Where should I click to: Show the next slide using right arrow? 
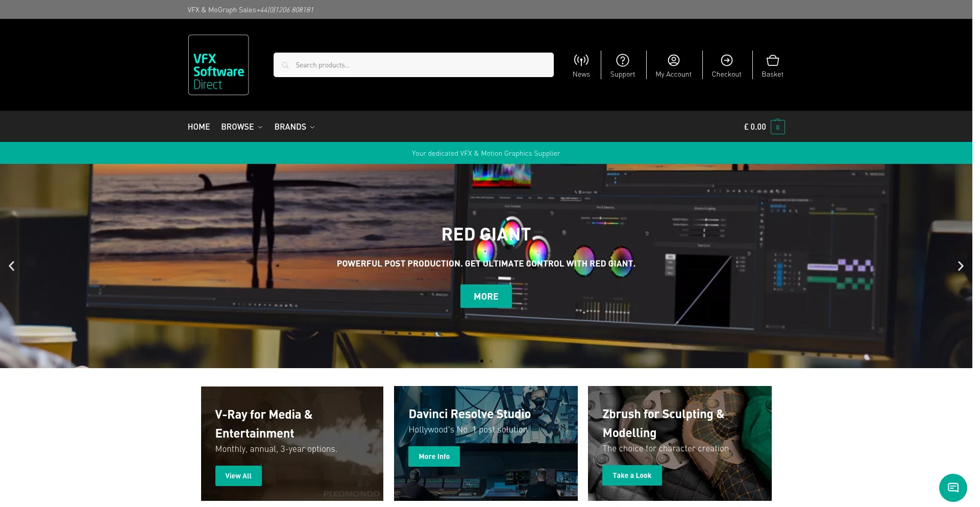pyautogui.click(x=960, y=266)
